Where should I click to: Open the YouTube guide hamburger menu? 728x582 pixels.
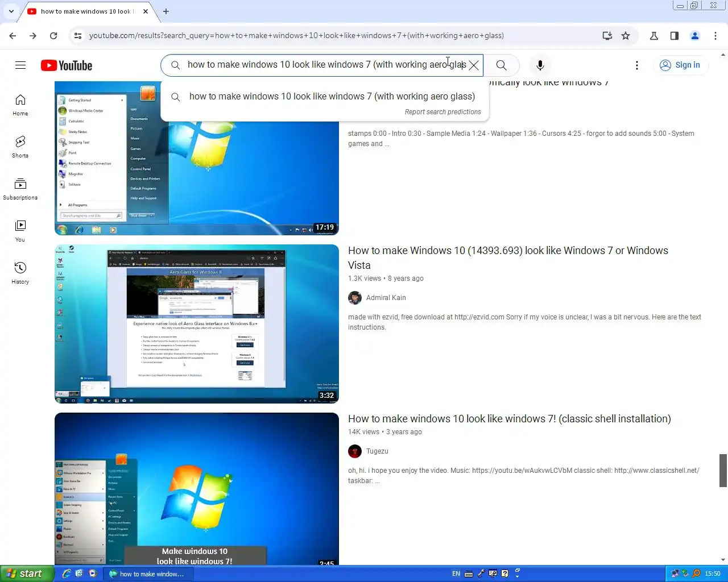coord(20,65)
